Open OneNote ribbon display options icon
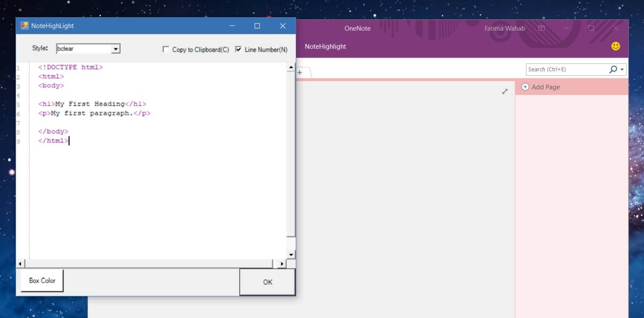The image size is (644, 318). coord(541,28)
